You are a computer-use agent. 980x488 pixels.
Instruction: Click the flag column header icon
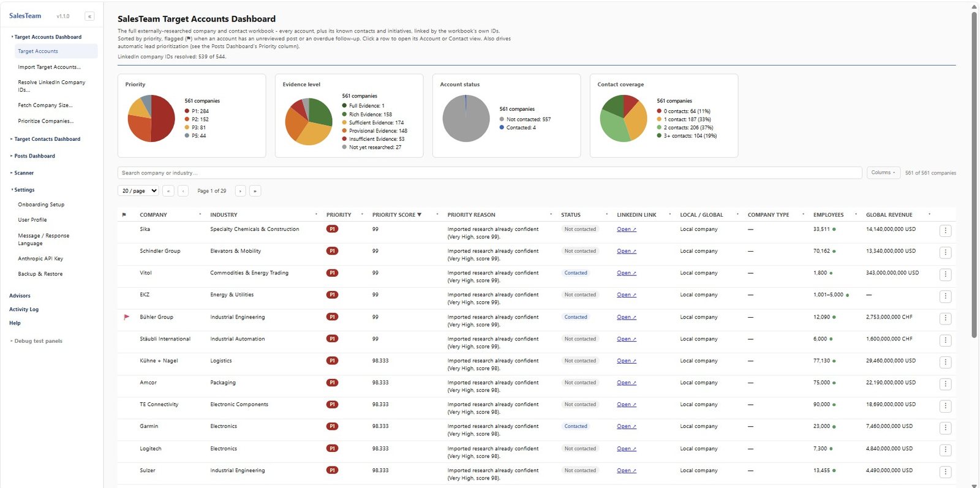(x=124, y=215)
